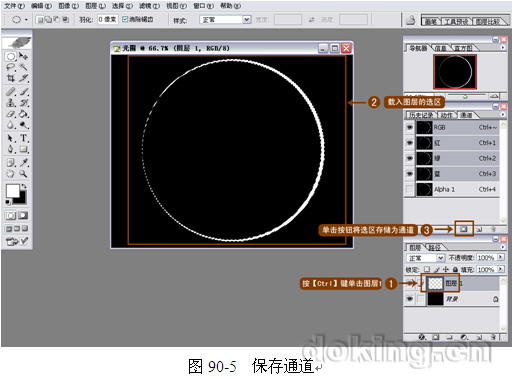Hide the RGB channel eye icon
This screenshot has width=512, height=379.
pos(410,127)
